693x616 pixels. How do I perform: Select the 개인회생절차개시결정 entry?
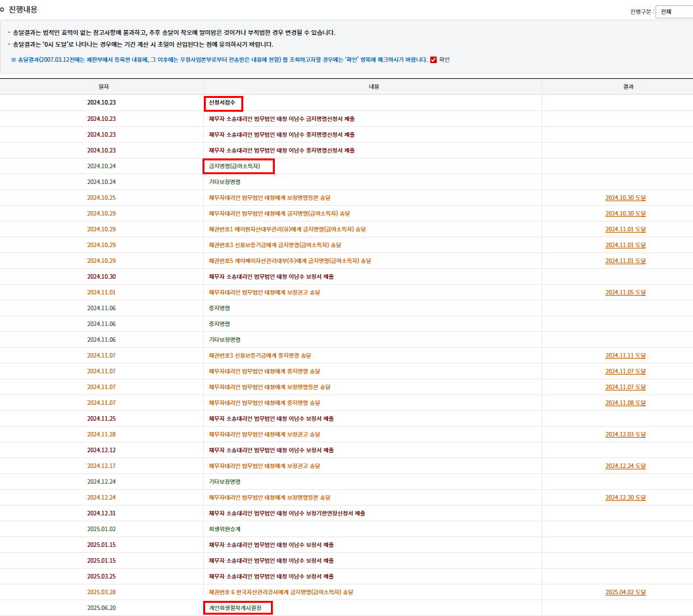(x=235, y=608)
